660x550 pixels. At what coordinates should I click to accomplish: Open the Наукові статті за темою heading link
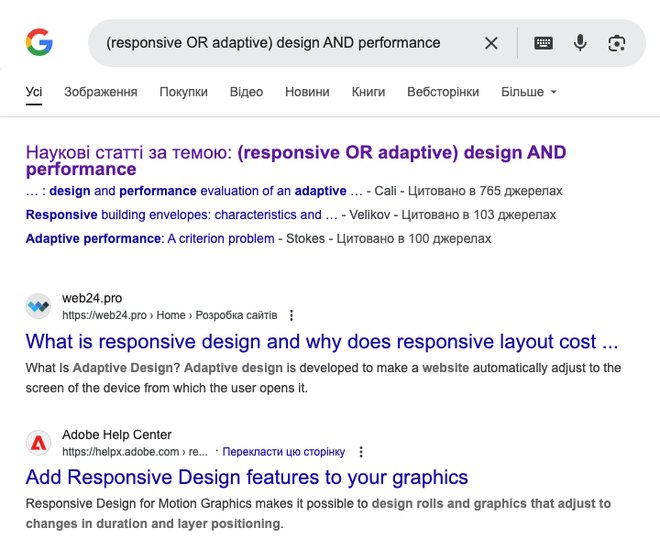click(x=295, y=160)
